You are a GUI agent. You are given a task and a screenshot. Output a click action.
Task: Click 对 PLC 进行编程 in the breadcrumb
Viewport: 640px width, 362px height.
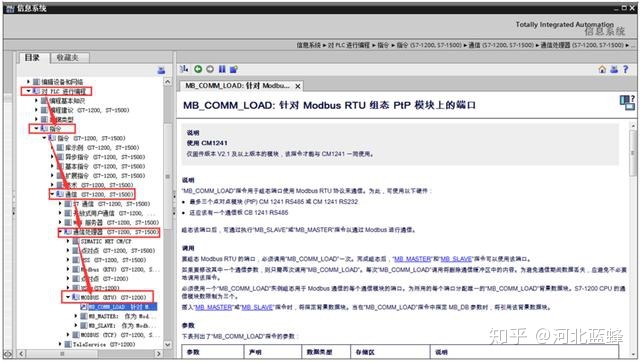point(349,45)
